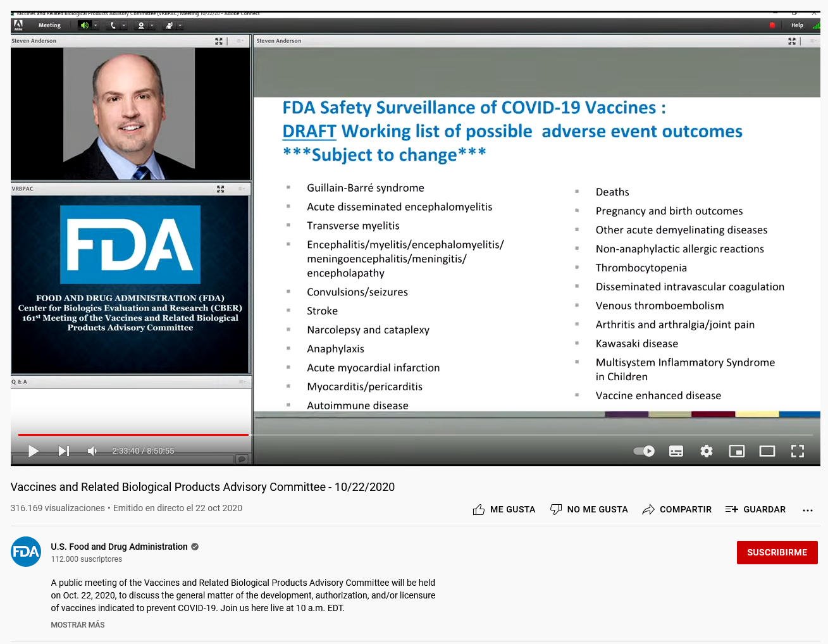Turn on subtitles captions
Viewport: 828px width, 644px height.
pyautogui.click(x=676, y=451)
